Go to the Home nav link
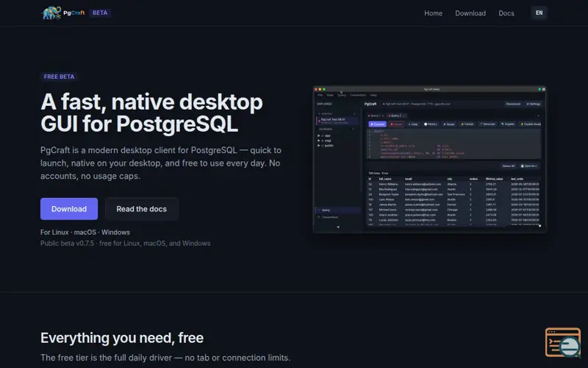 click(x=433, y=13)
